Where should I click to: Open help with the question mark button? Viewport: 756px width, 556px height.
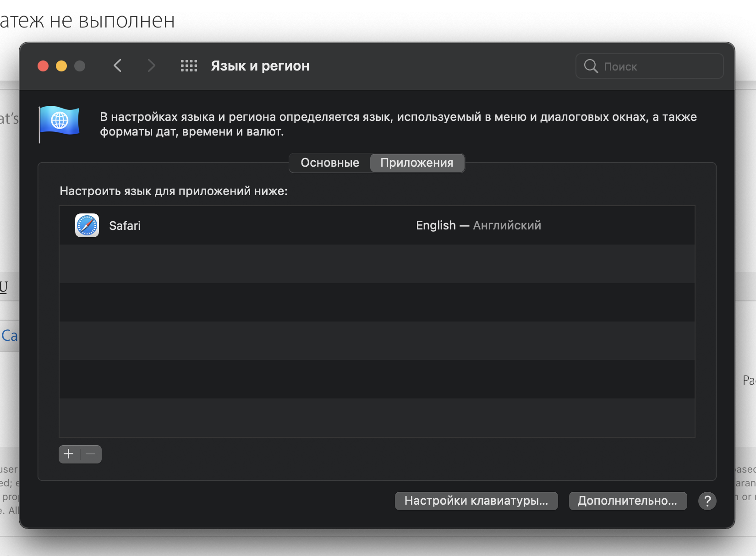pyautogui.click(x=707, y=501)
